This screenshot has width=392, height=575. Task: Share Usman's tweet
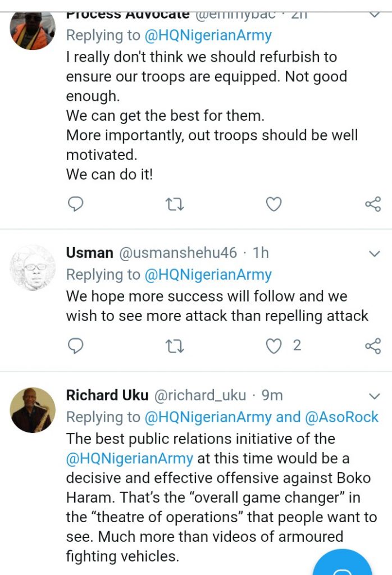pos(373,346)
